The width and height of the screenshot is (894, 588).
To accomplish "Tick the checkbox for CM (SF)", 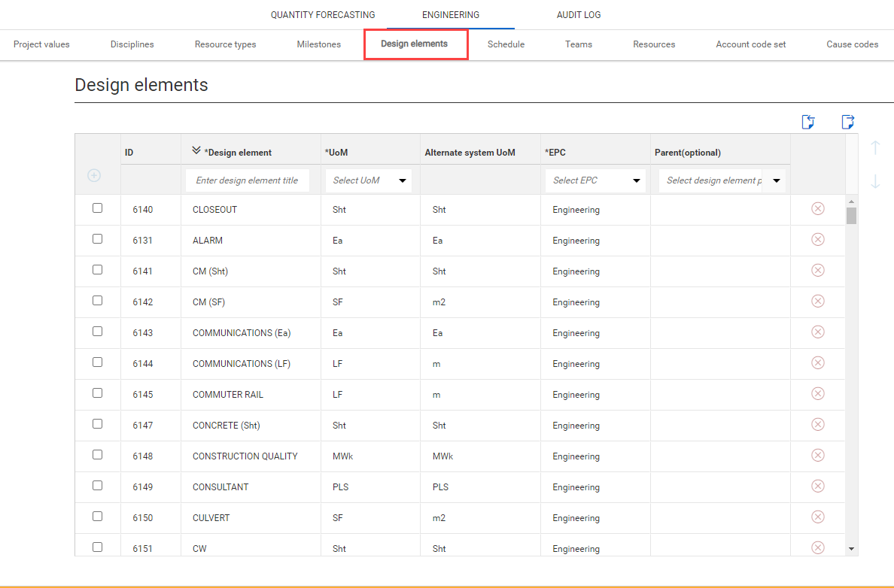I will point(97,301).
